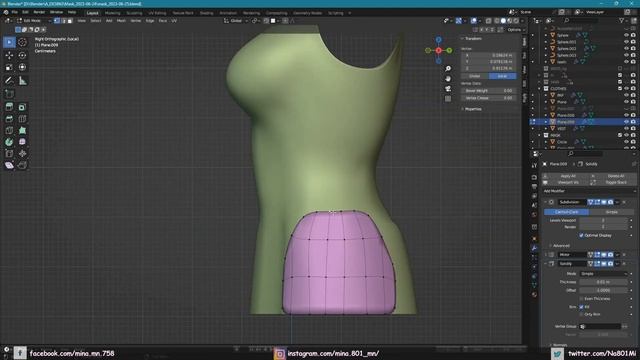Select the Select Box tool
This screenshot has height=360, width=640.
9,42
